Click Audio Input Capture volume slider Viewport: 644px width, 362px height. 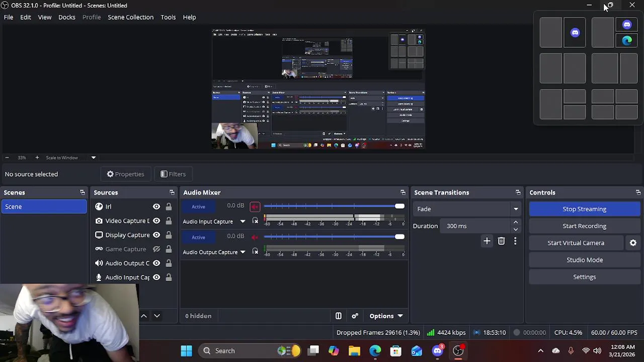[334, 206]
